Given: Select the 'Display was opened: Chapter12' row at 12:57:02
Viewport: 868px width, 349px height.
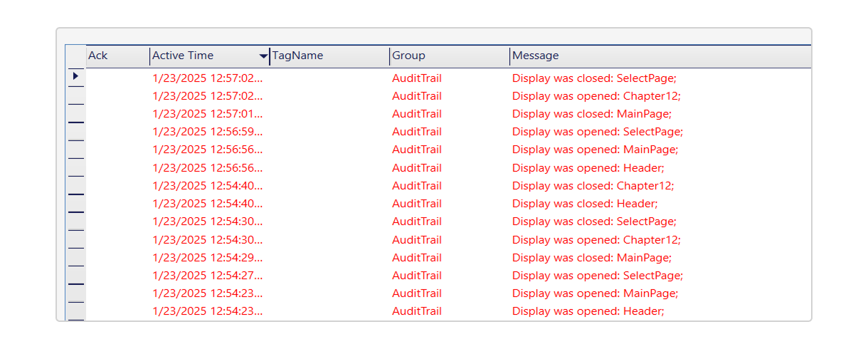Looking at the screenshot, I should click(x=448, y=96).
